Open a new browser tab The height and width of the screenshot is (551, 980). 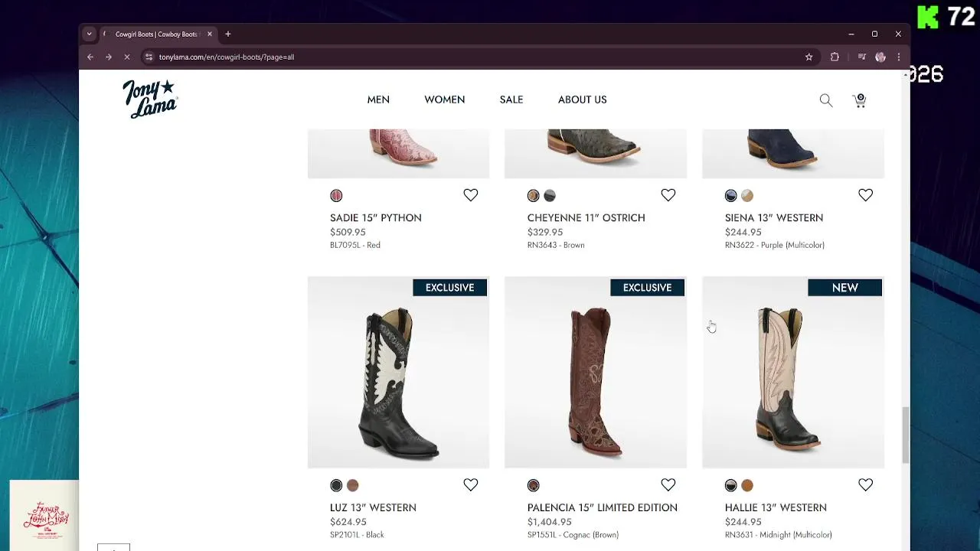[x=227, y=34]
